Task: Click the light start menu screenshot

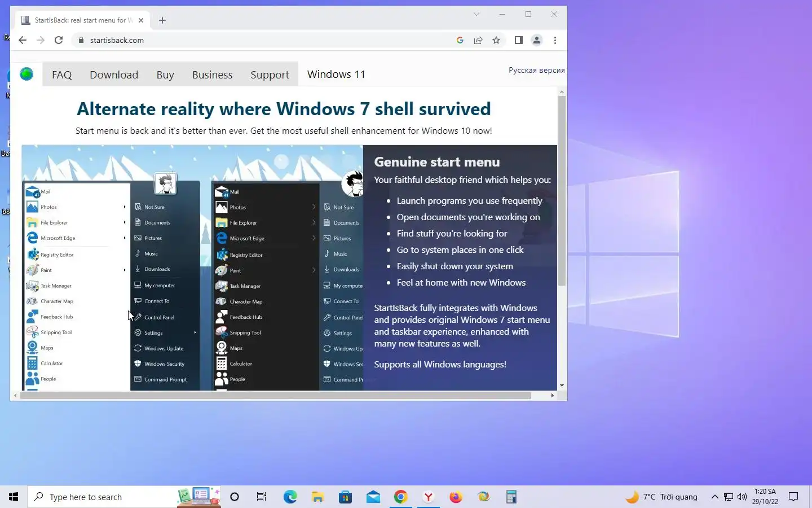Action: pyautogui.click(x=111, y=285)
